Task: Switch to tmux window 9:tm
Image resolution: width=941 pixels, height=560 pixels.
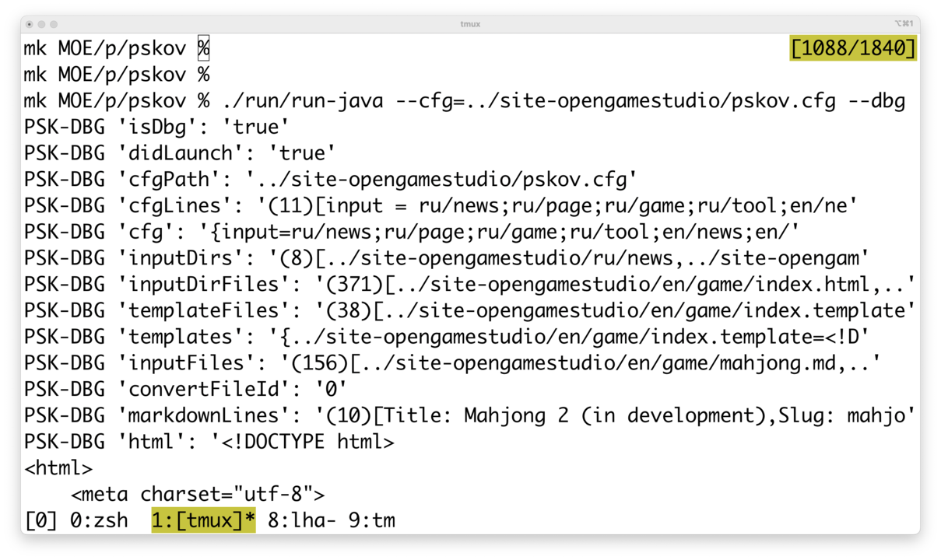Action: point(371,520)
